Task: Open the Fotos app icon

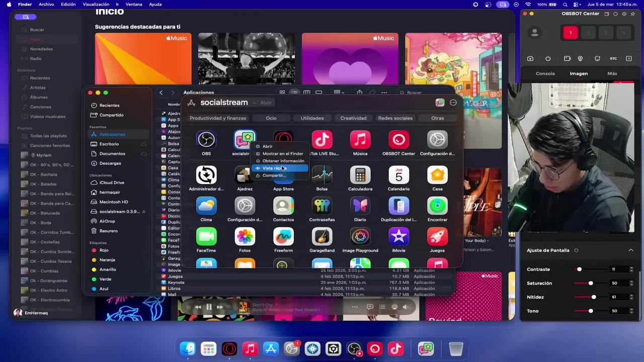Action: pyautogui.click(x=245, y=236)
